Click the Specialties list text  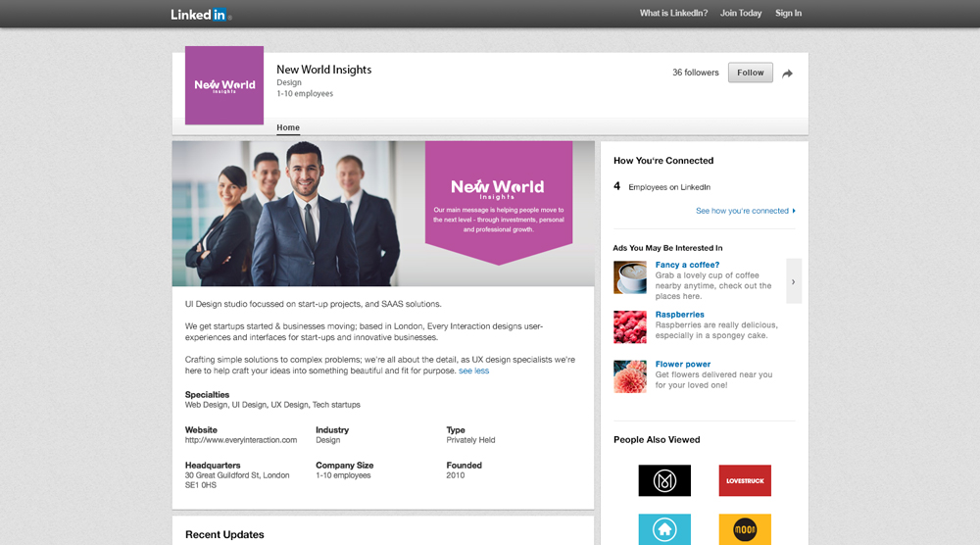pyautogui.click(x=272, y=405)
